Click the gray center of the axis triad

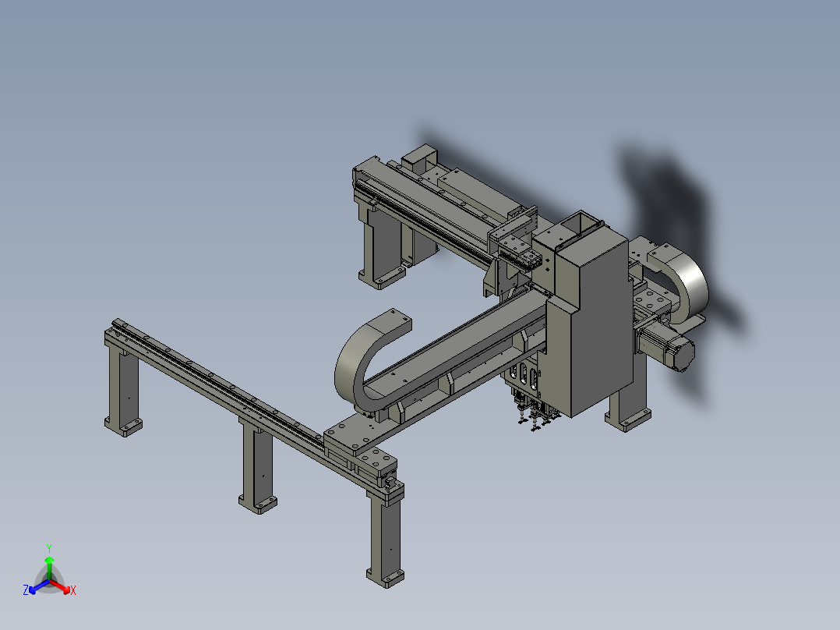49,582
